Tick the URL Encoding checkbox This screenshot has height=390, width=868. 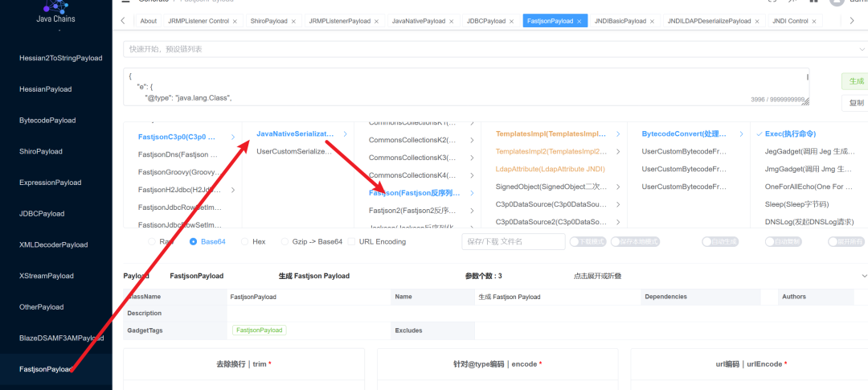point(351,241)
